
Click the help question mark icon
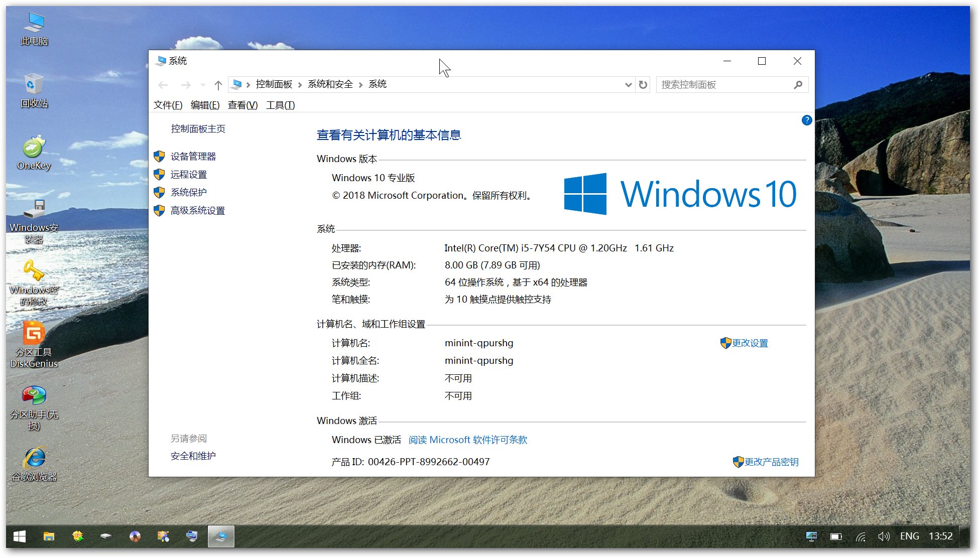[x=806, y=120]
